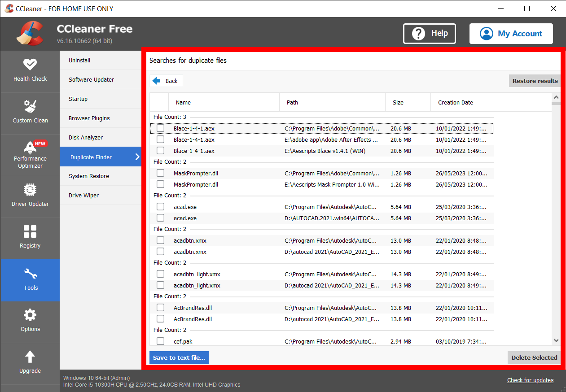This screenshot has width=566, height=392.
Task: Expand the Duplicate Finder chevron
Action: pyautogui.click(x=136, y=157)
